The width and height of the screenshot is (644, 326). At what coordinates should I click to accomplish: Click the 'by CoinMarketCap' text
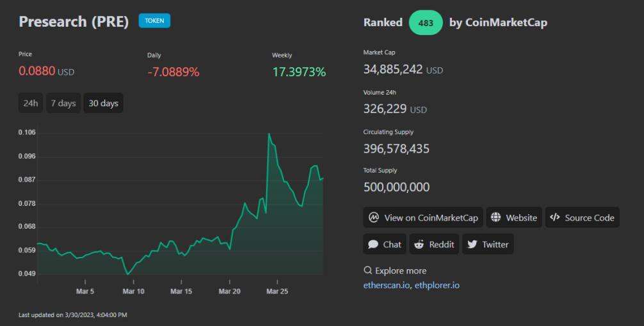tap(498, 22)
